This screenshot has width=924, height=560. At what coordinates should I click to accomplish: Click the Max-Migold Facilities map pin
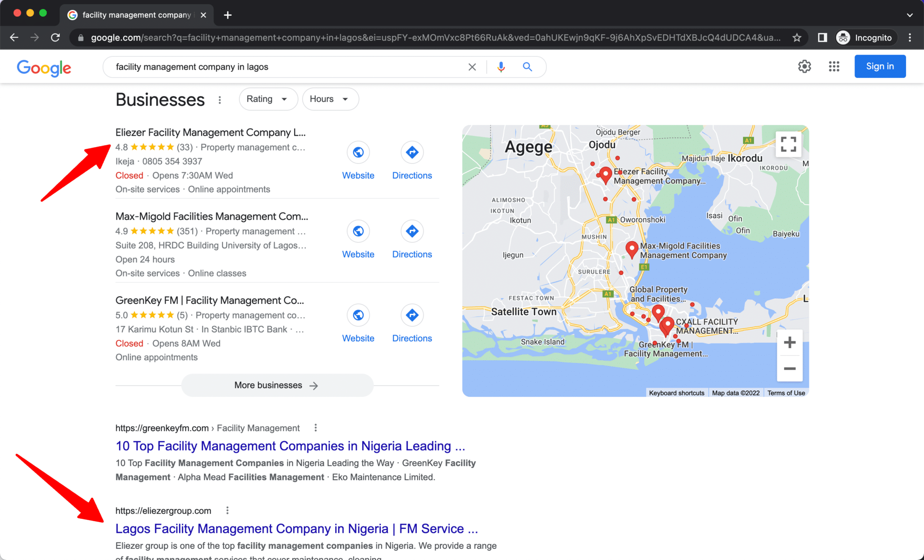point(632,249)
